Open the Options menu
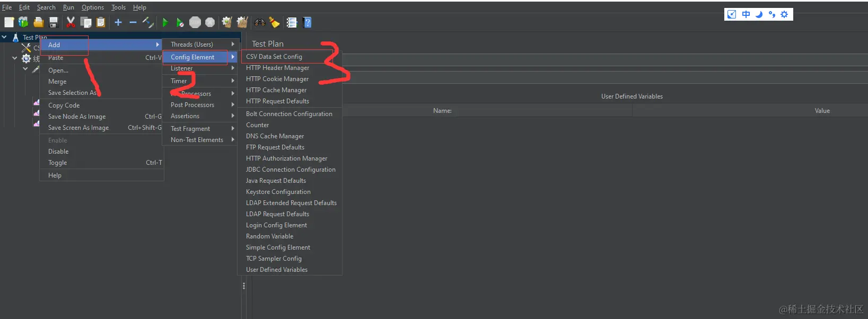868x319 pixels. coord(93,7)
